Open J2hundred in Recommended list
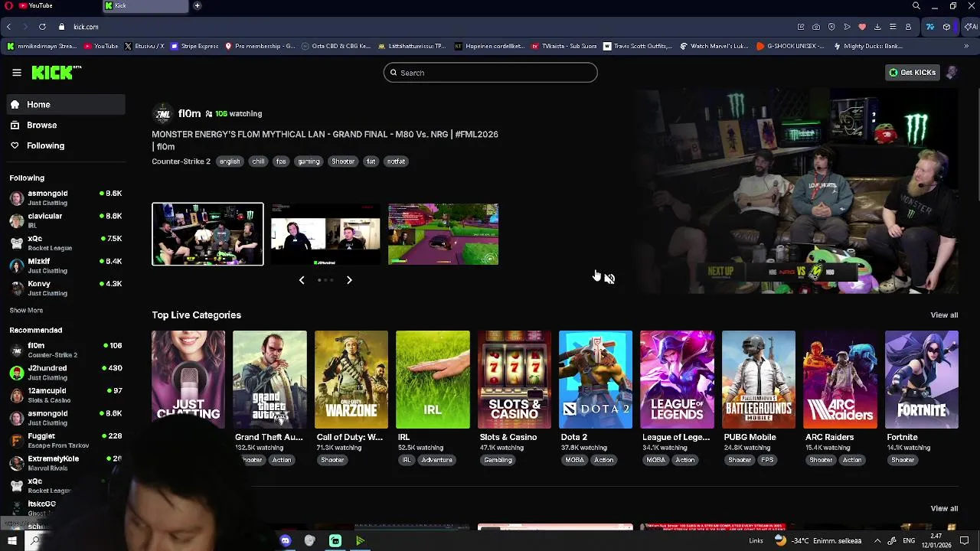Image resolution: width=980 pixels, height=551 pixels. pos(65,373)
